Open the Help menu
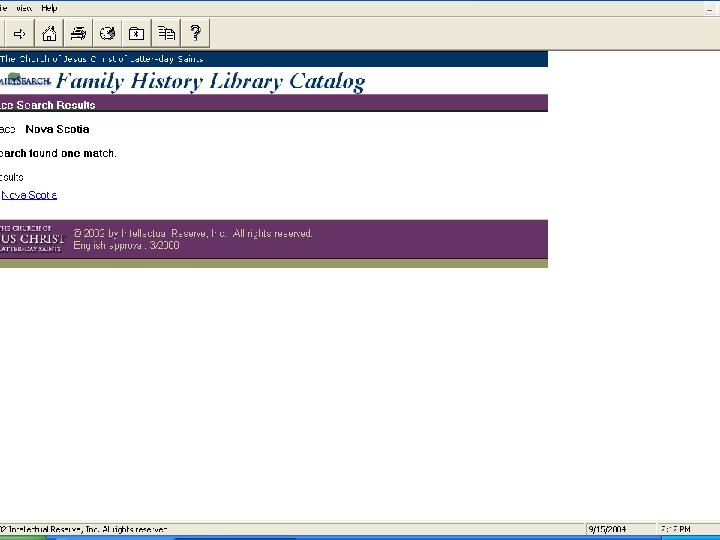Screen dimensions: 720x540 pyautogui.click(x=49, y=8)
